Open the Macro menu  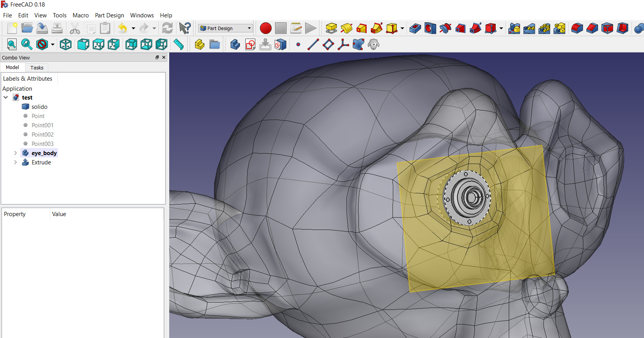click(81, 15)
